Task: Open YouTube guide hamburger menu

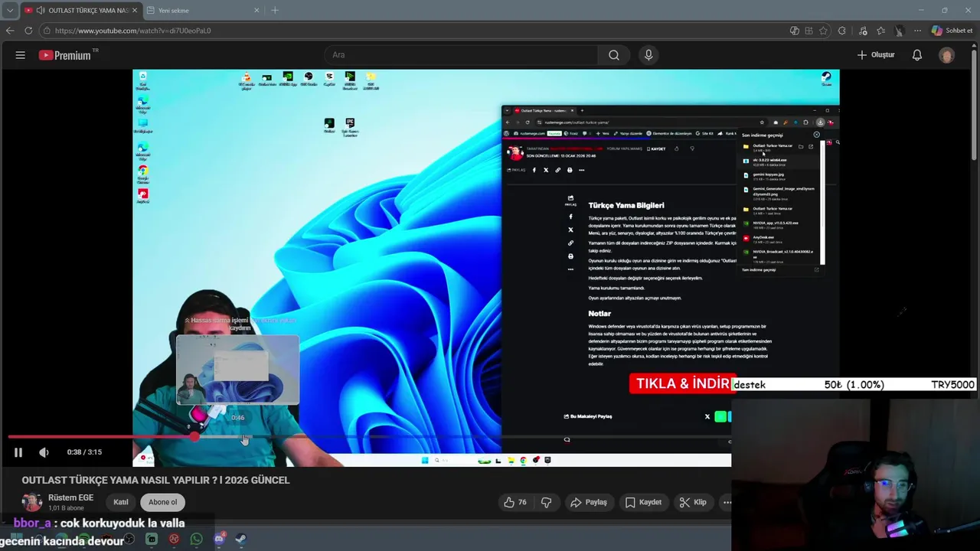Action: [21, 55]
